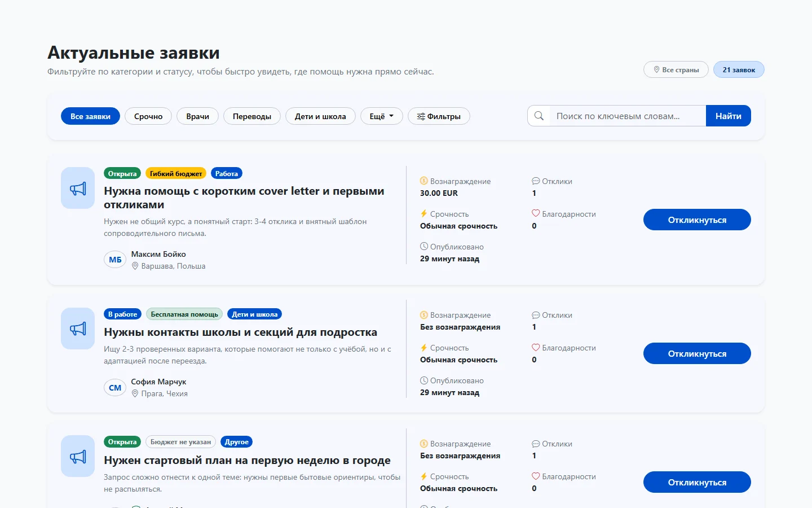812x508 pixels.
Task: Filter by Врачи category
Action: (x=197, y=116)
